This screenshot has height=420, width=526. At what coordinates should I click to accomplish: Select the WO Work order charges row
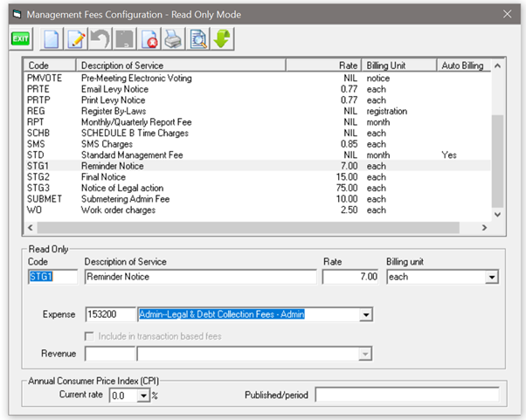258,210
